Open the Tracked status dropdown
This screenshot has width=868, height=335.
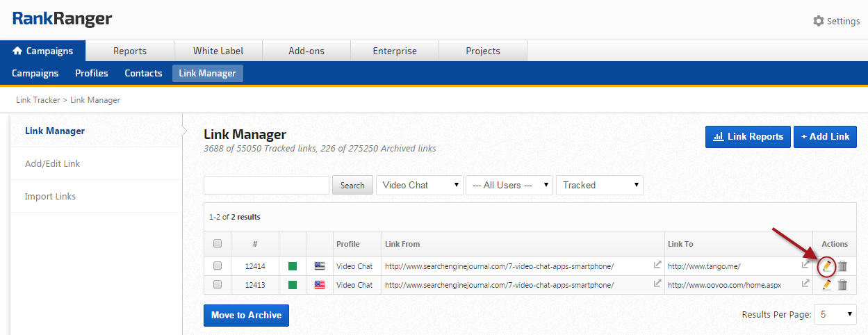[600, 185]
